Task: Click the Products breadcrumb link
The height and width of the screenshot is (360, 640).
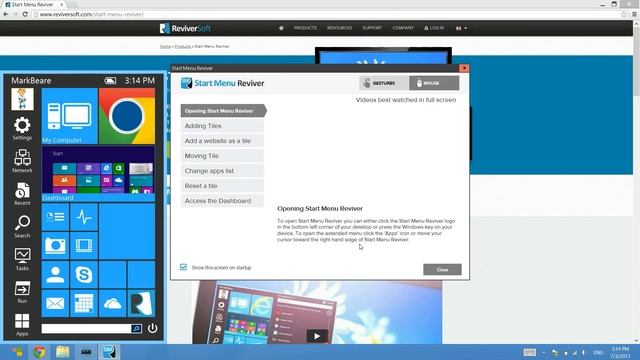Action: tap(182, 47)
